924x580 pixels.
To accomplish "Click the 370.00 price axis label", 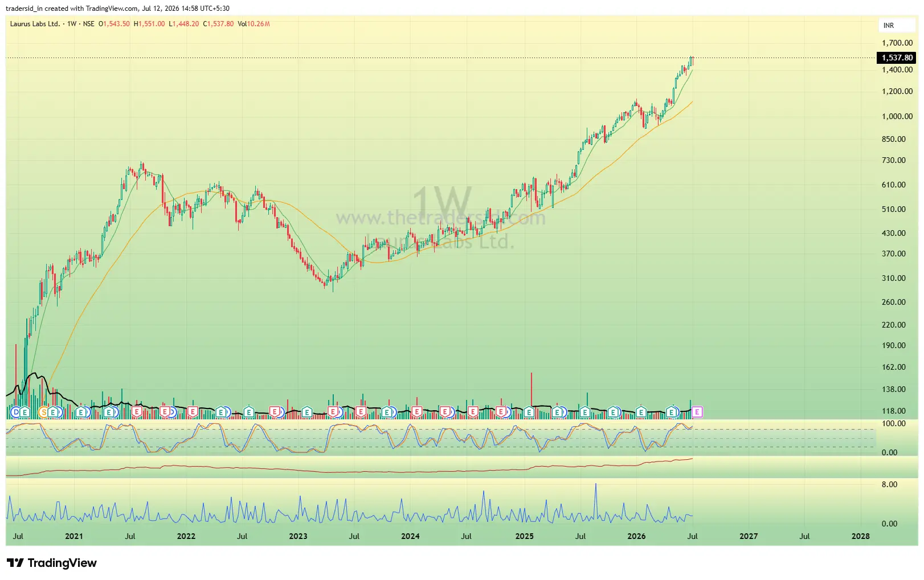I will pos(894,254).
